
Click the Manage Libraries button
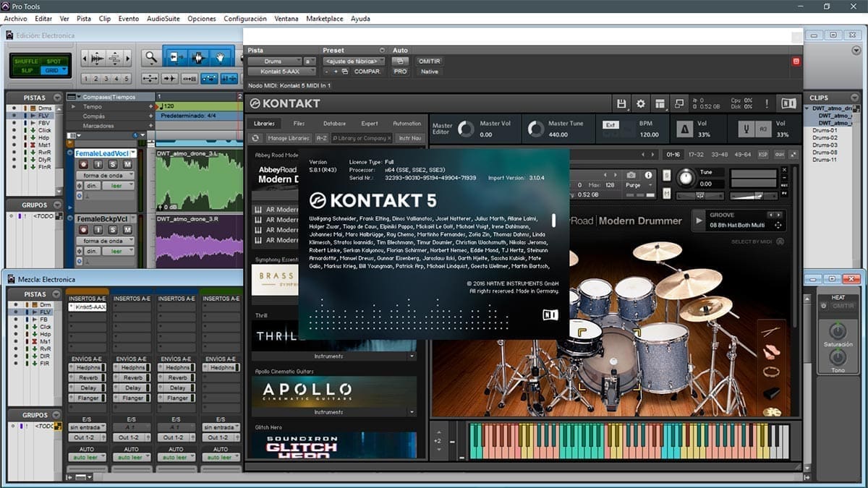[x=288, y=138]
